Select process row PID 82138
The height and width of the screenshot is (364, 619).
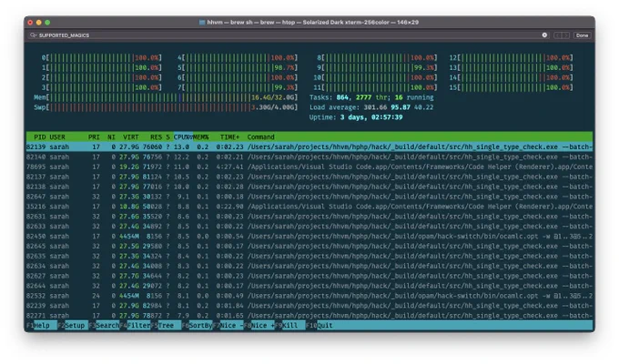click(309, 187)
